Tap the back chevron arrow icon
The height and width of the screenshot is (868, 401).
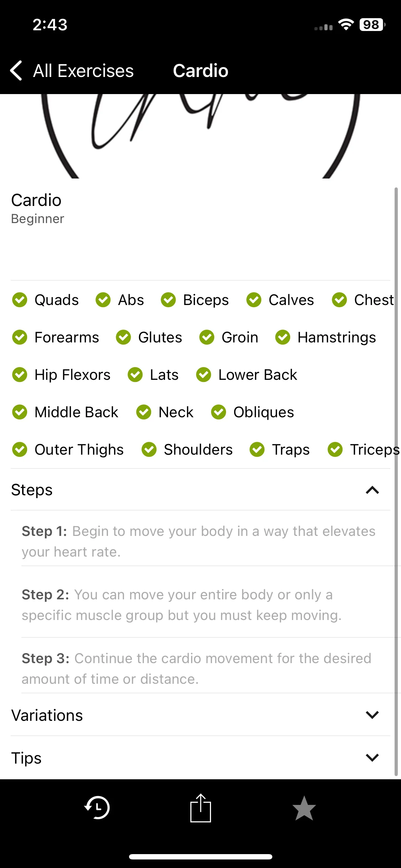click(16, 71)
